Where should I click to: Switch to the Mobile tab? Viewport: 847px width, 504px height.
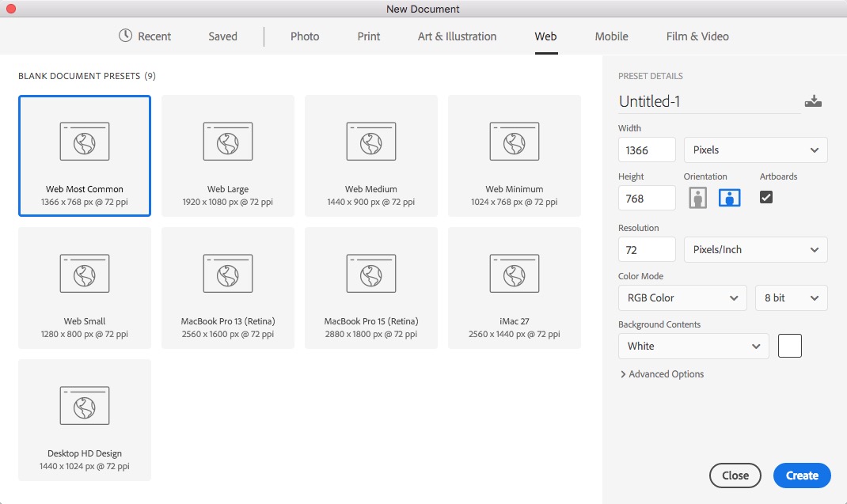pos(611,36)
